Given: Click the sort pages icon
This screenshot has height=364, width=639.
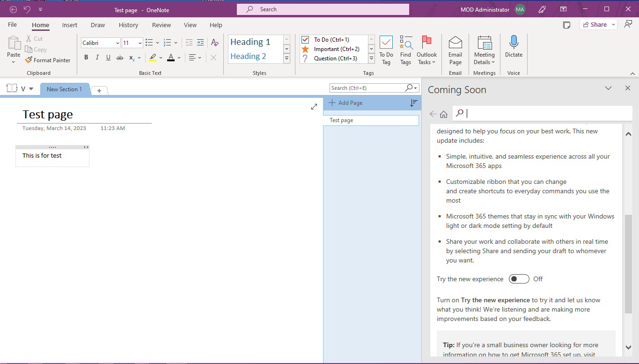Looking at the screenshot, I should tap(413, 103).
